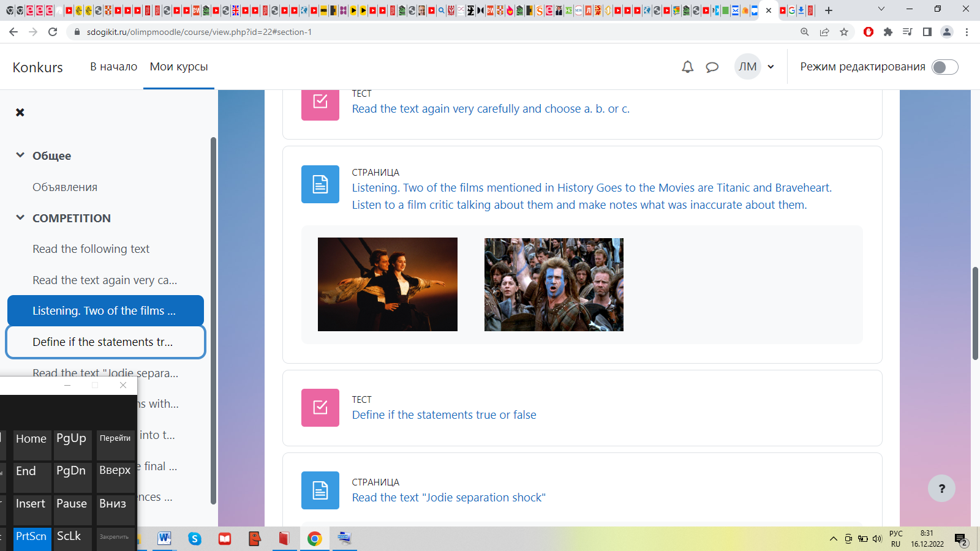Image resolution: width=980 pixels, height=551 pixels.
Task: Close the on-screen keyboard window
Action: [123, 385]
